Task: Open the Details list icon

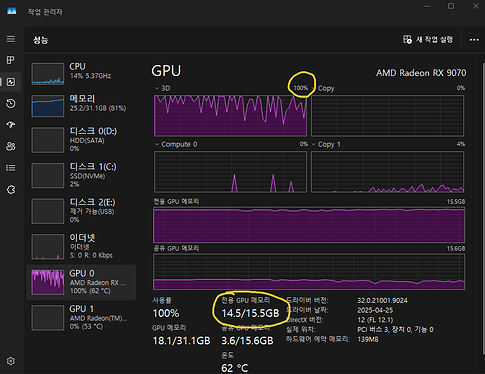Action: 11,168
